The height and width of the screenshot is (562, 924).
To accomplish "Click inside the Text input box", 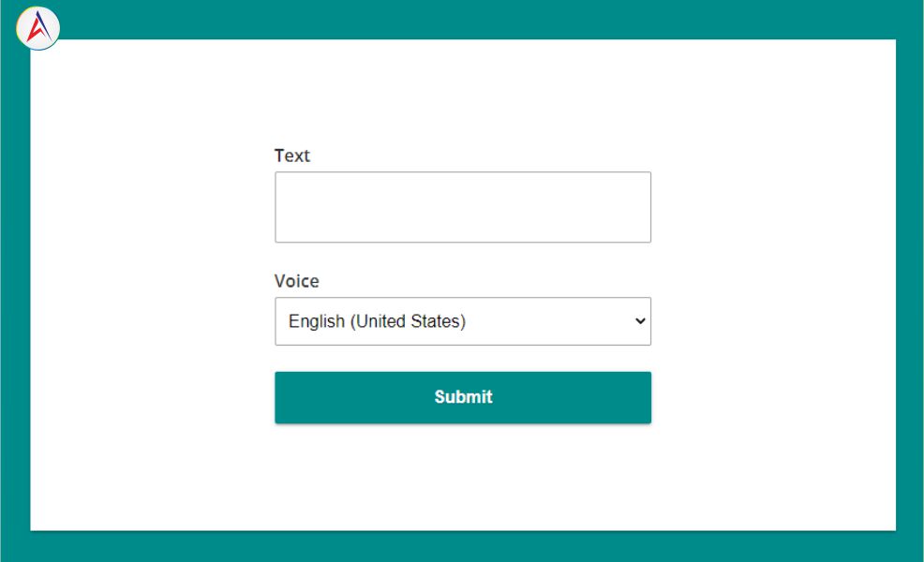I will 462,207.
